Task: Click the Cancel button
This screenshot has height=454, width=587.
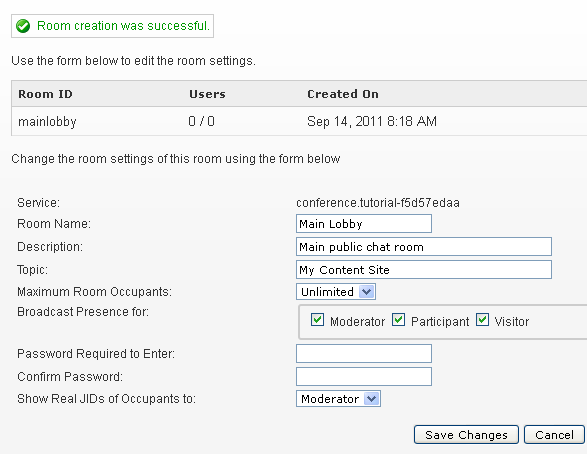Action: (x=554, y=435)
